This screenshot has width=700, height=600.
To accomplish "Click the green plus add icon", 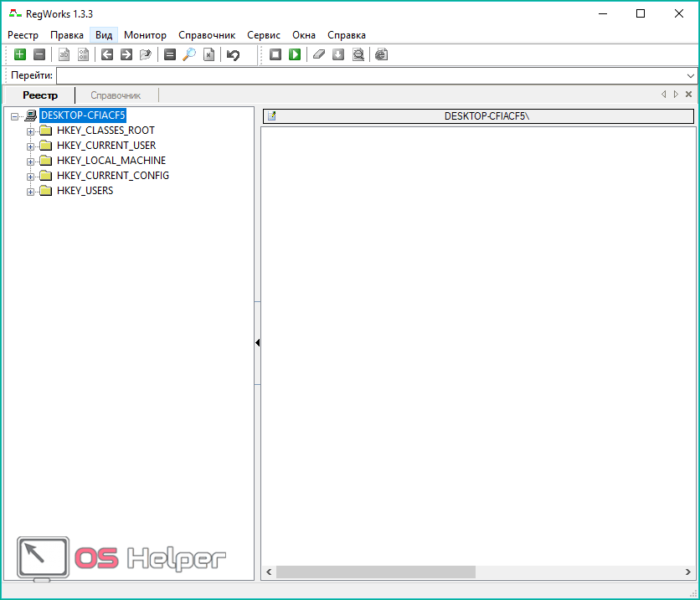I will (x=20, y=55).
